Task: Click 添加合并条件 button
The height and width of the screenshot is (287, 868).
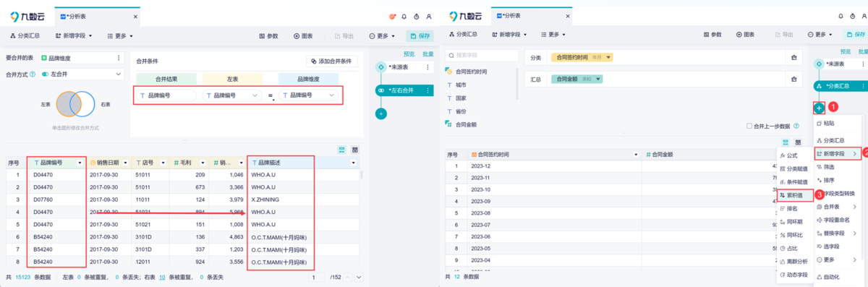Action: click(x=331, y=61)
